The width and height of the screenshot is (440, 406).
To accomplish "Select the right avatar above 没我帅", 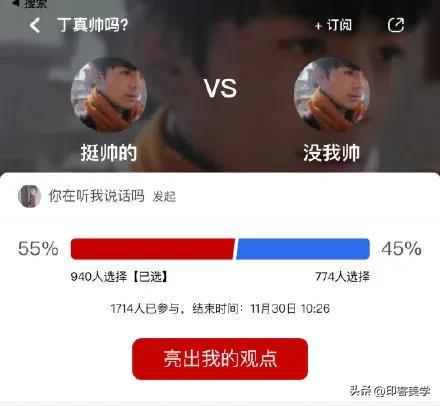I will point(332,95).
